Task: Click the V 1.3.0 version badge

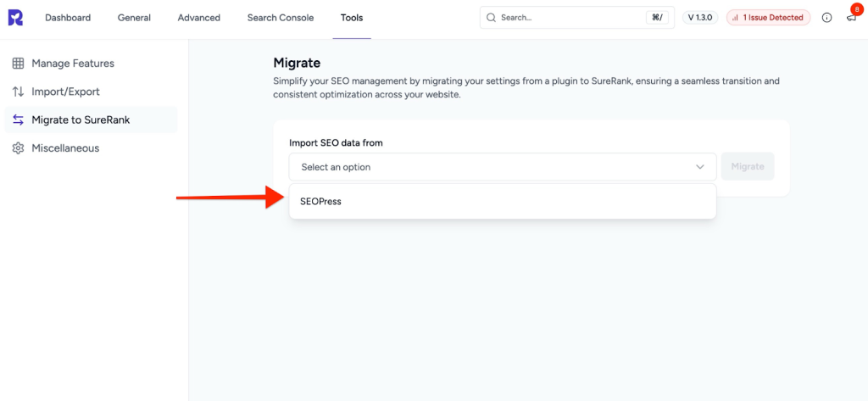Action: (x=699, y=18)
